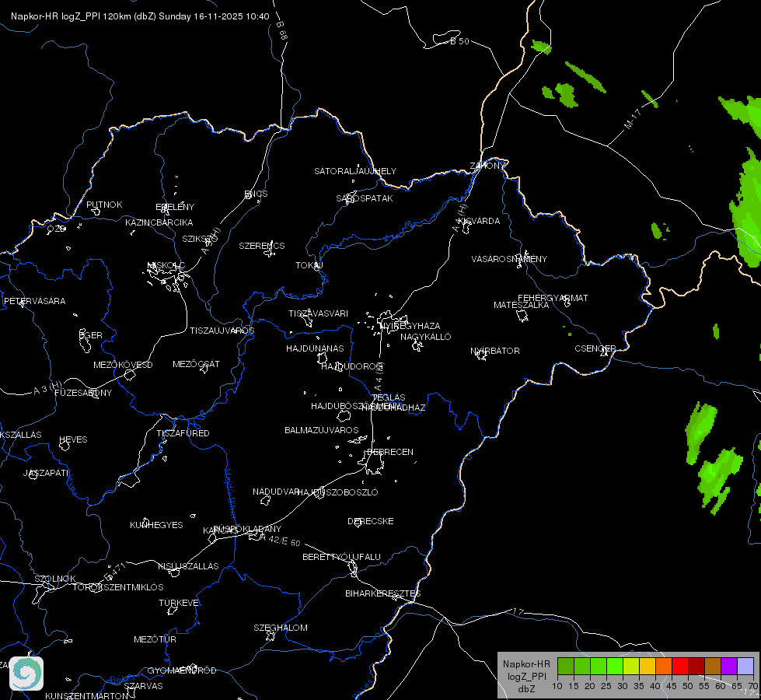Click the NYIREGYHAZA city label
Image resolution: width=761 pixels, height=700 pixels.
tap(410, 326)
